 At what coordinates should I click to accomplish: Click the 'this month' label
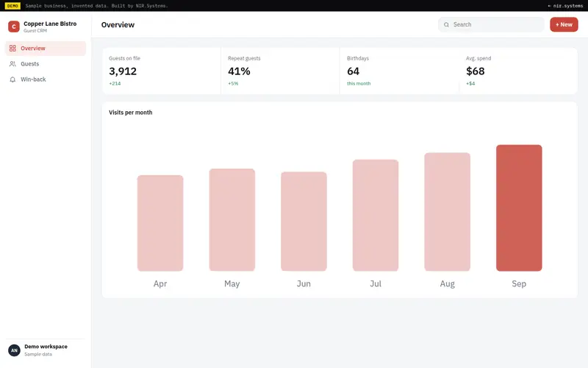point(359,83)
